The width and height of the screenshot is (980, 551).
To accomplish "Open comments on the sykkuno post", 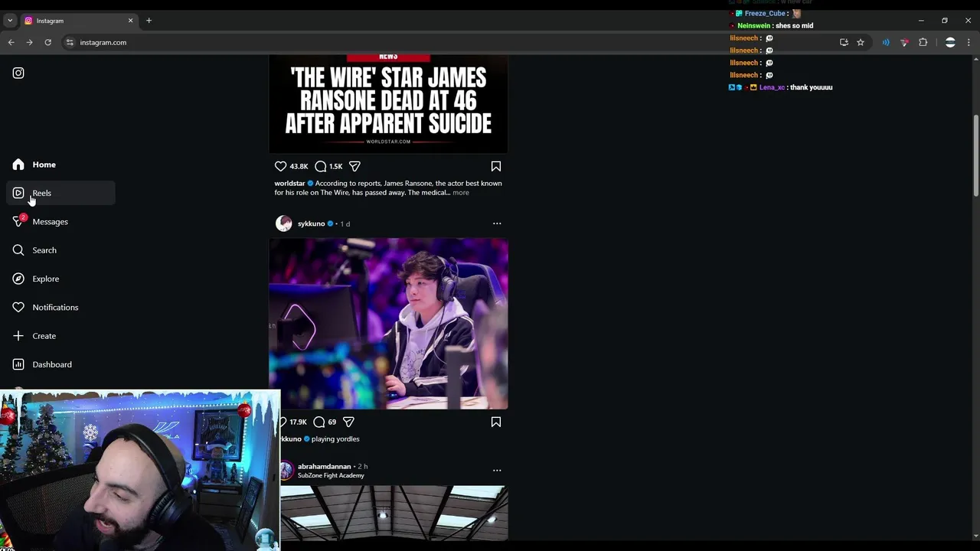I will coord(319,422).
